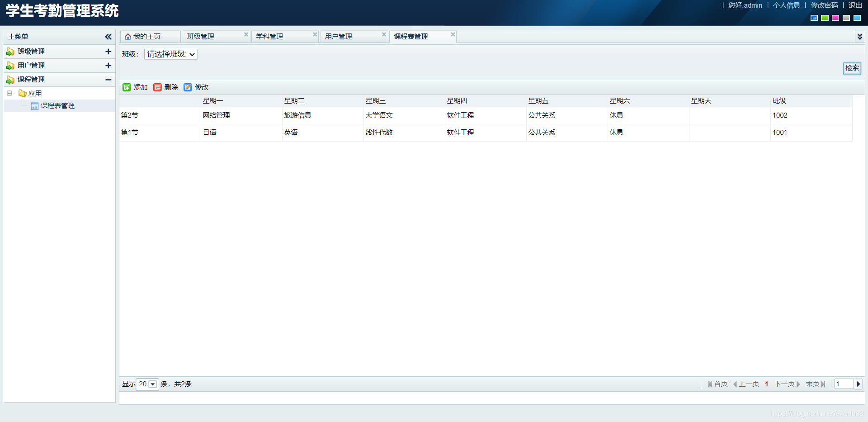
Task: Open the page size 20 dropdown
Action: pos(153,384)
